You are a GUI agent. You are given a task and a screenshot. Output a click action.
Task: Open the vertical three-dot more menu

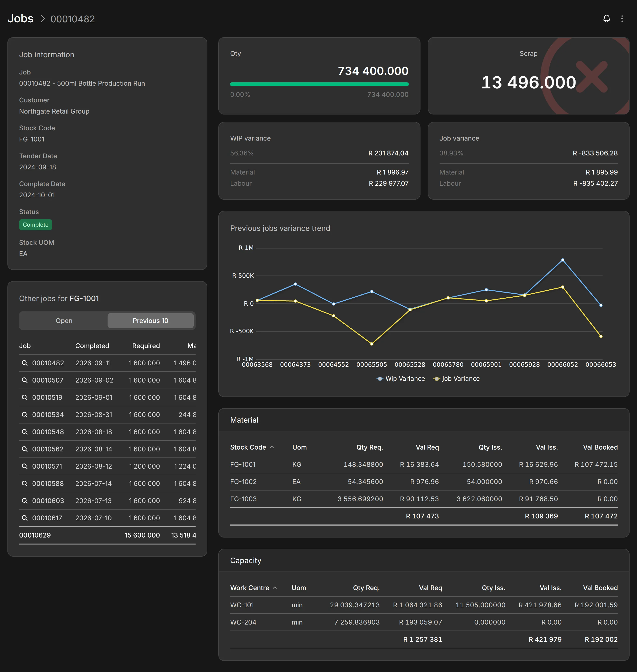(x=622, y=19)
